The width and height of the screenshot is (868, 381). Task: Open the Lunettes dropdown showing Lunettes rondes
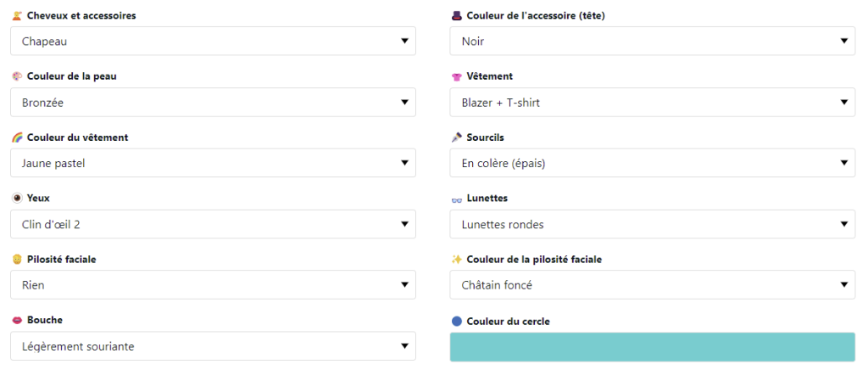[653, 224]
